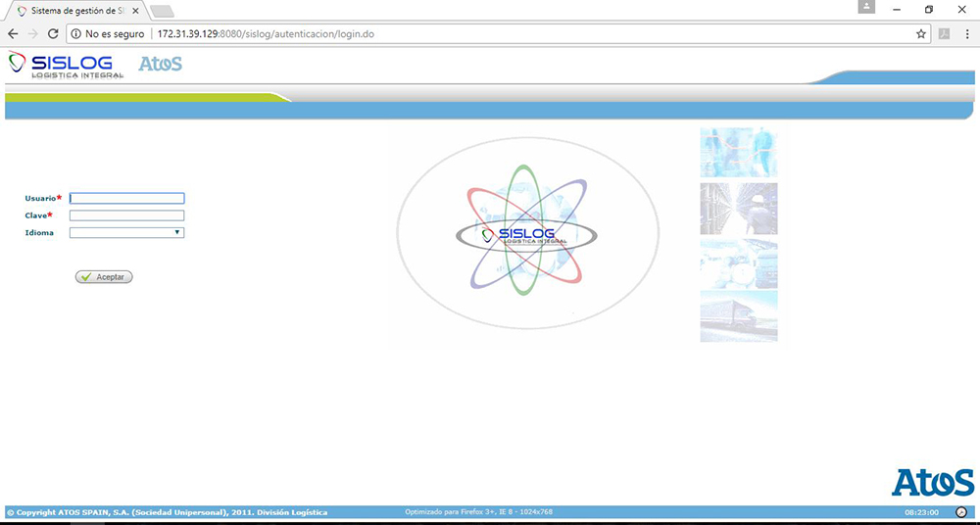Click the 08:23:00 time in footer
Image resolution: width=980 pixels, height=525 pixels.
click(x=922, y=512)
